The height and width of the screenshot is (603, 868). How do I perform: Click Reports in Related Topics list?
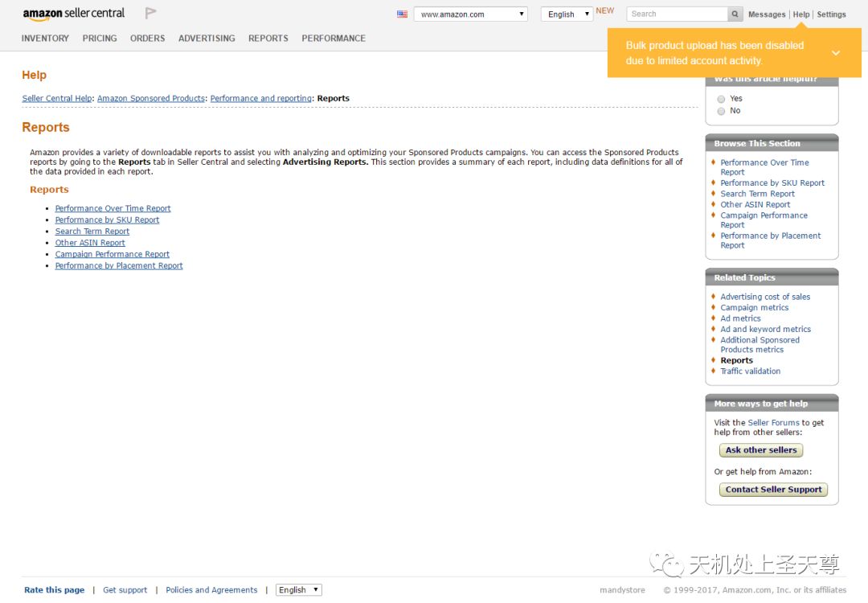[x=736, y=360]
